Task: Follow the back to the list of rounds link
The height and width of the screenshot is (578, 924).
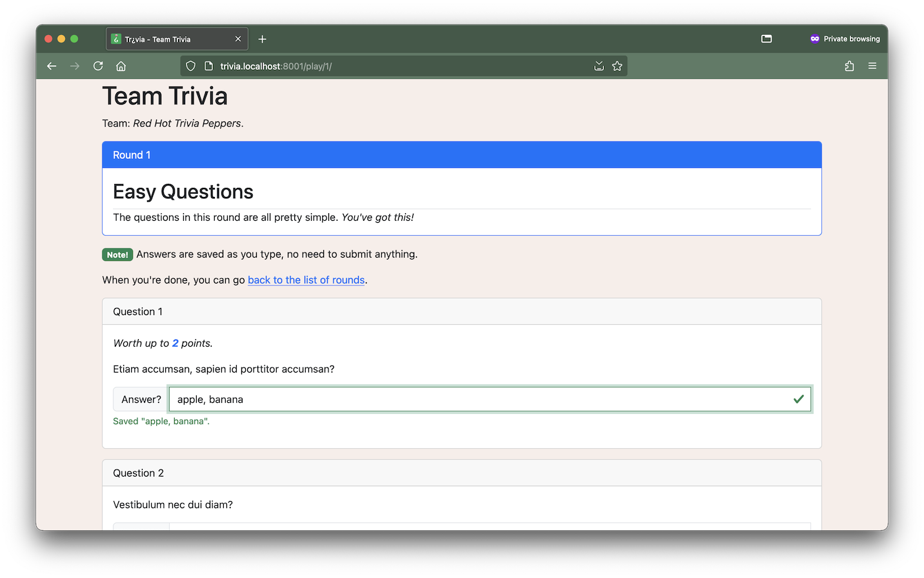Action: point(306,280)
